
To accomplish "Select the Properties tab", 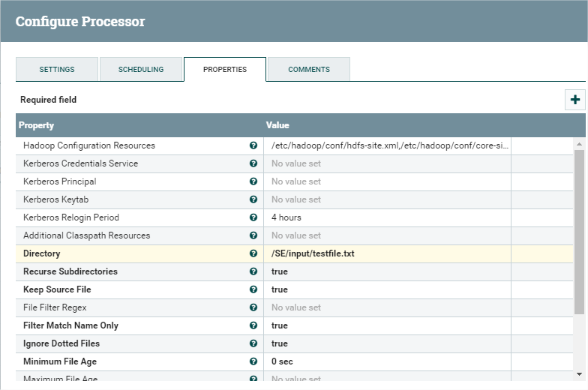I will tap(225, 69).
